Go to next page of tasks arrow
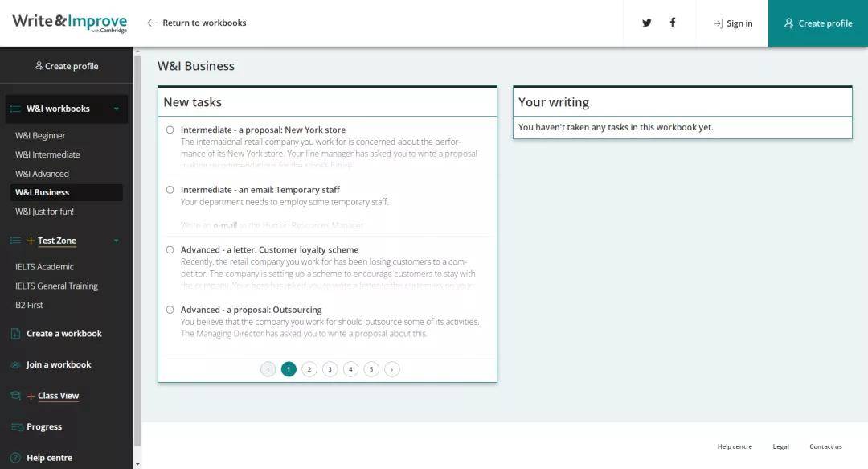 [392, 369]
